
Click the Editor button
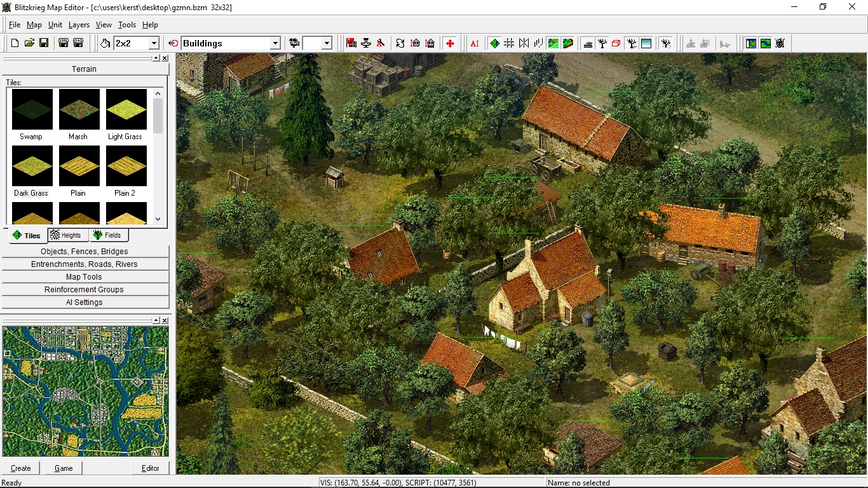tap(151, 468)
